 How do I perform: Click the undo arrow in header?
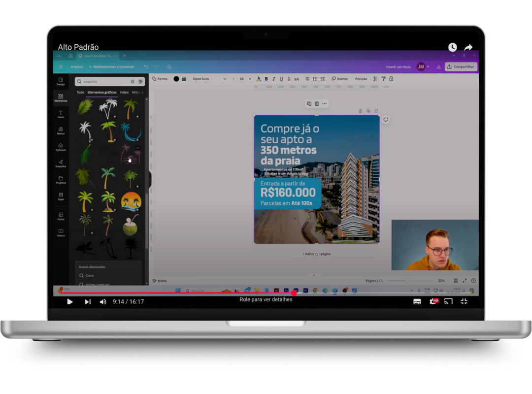click(146, 66)
